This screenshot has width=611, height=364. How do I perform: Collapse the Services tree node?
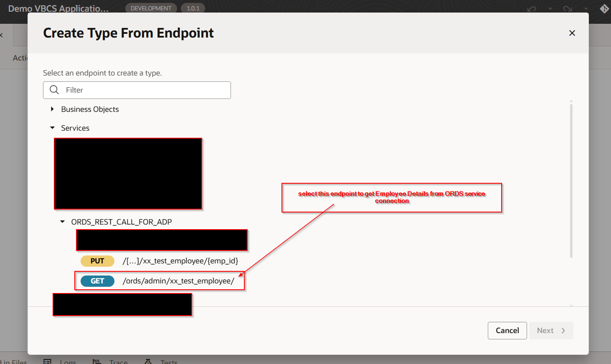click(52, 128)
